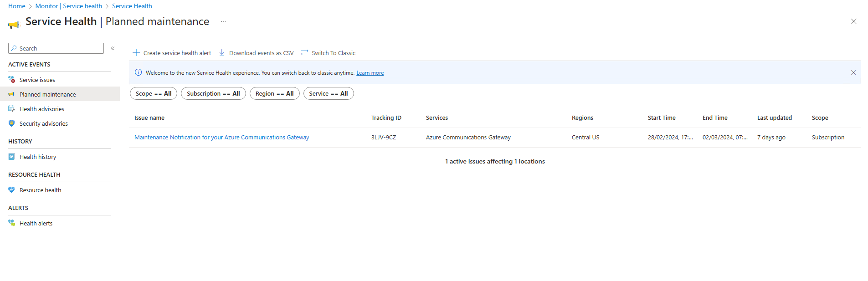Sort by Regions column header
Viewport: 868px width, 281px height.
(x=582, y=118)
